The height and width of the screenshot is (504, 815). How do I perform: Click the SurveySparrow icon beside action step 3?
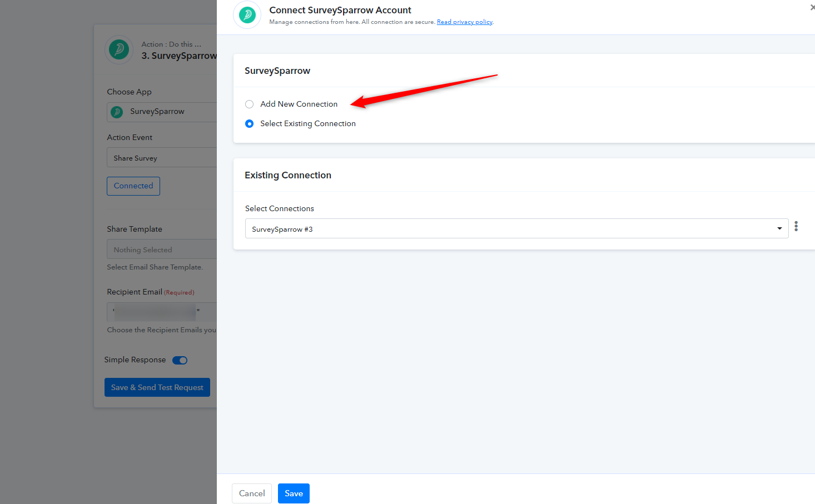(119, 49)
